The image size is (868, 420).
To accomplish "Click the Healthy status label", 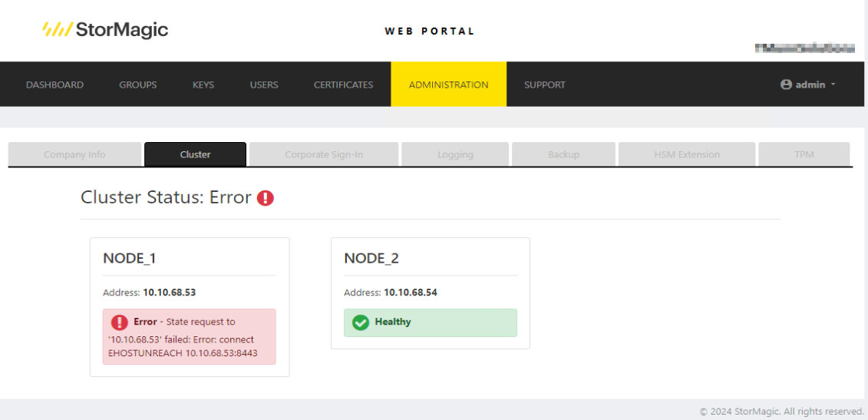I will point(393,322).
